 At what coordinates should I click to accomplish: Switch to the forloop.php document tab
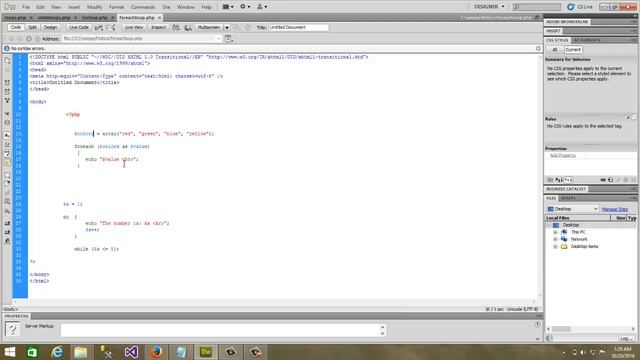coord(95,18)
